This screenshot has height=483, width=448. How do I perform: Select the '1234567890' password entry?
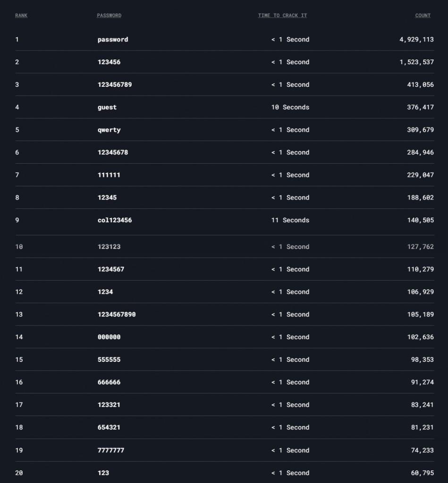pyautogui.click(x=117, y=315)
